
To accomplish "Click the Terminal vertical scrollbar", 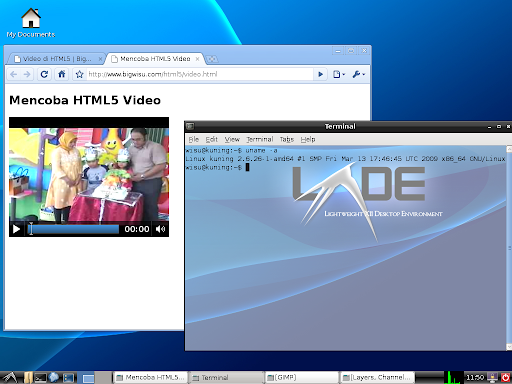I will point(509,248).
